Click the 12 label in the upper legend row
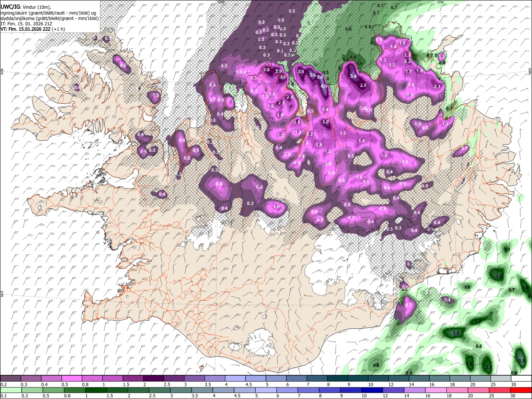Viewport: 532px width, 399px height. (x=391, y=385)
